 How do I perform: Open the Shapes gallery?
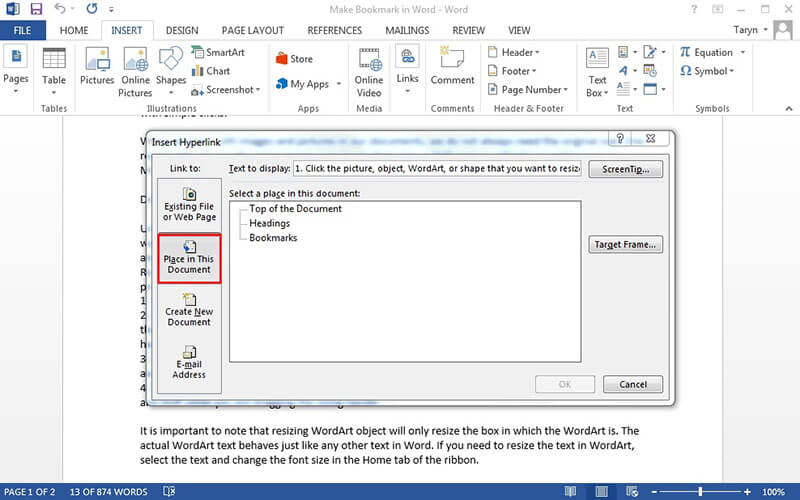coord(170,70)
